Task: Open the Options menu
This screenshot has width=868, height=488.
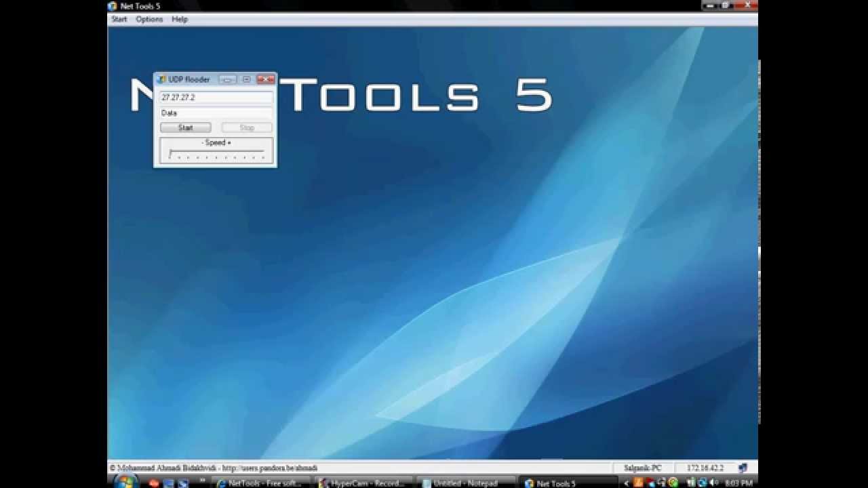Action: point(149,19)
